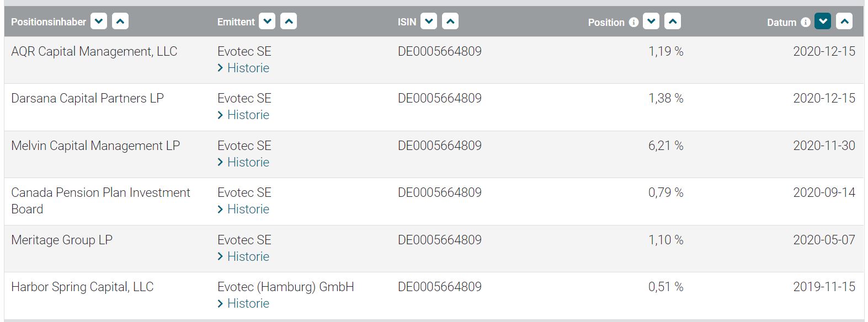Show Historie for Harbor Spring Capital

tap(248, 303)
